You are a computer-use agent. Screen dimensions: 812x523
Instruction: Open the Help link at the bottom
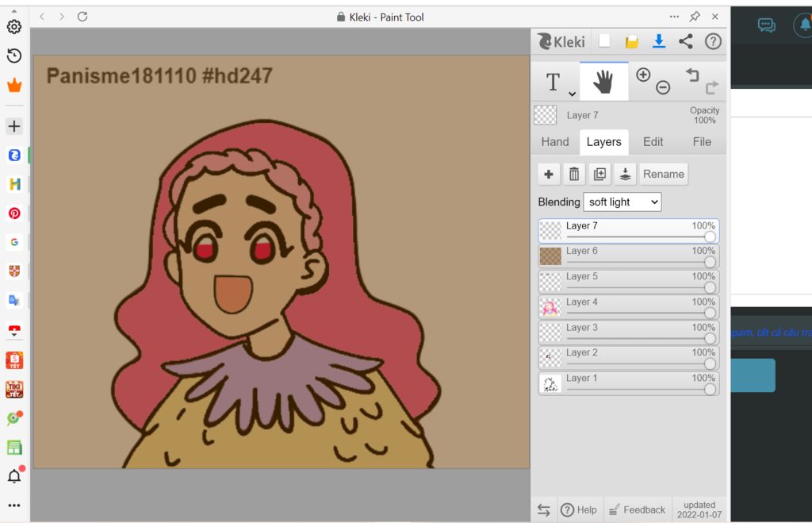coord(578,510)
